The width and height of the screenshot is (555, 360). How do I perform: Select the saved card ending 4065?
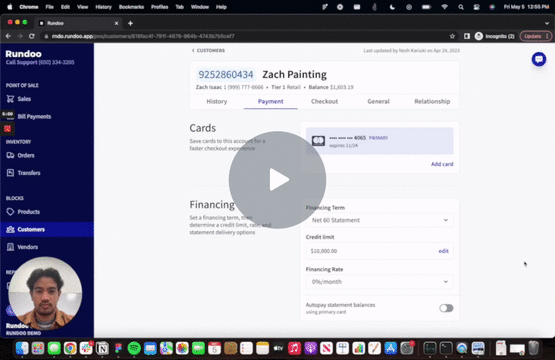[379, 141]
